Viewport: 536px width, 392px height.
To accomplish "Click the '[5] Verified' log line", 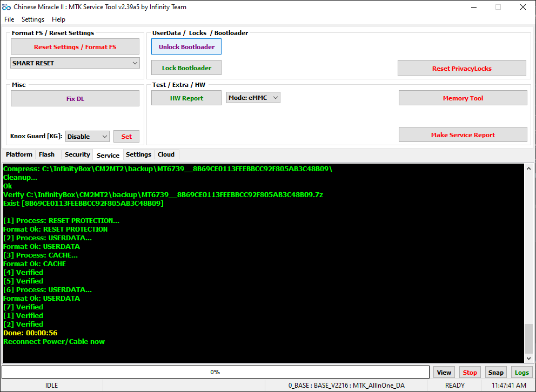I will [x=23, y=281].
